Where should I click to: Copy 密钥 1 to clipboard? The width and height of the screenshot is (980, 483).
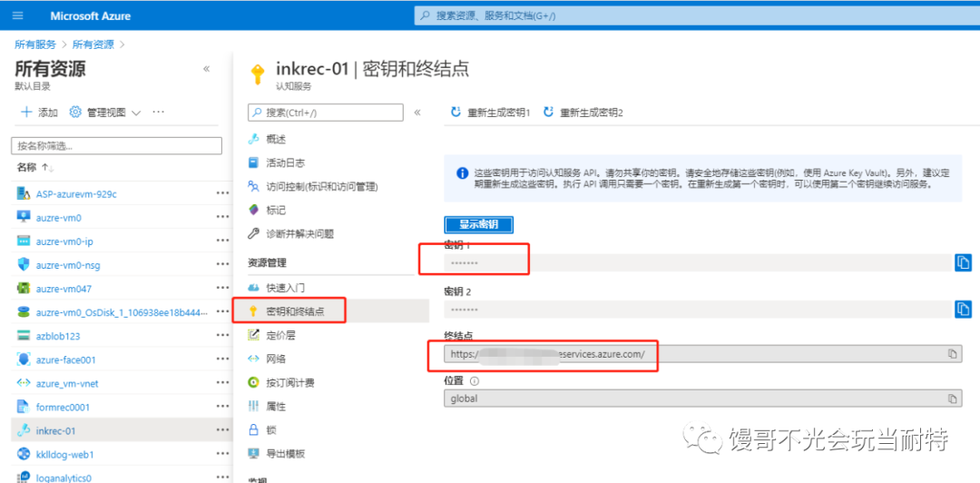(x=963, y=262)
